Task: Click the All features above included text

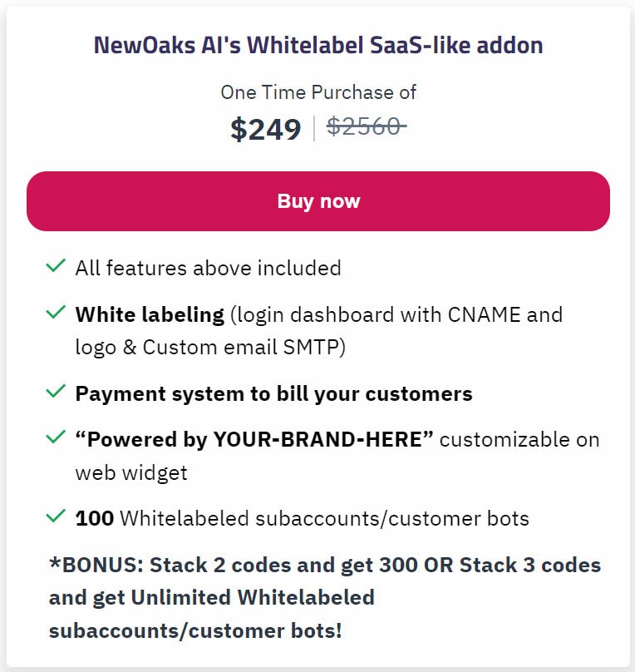Action: tap(208, 269)
